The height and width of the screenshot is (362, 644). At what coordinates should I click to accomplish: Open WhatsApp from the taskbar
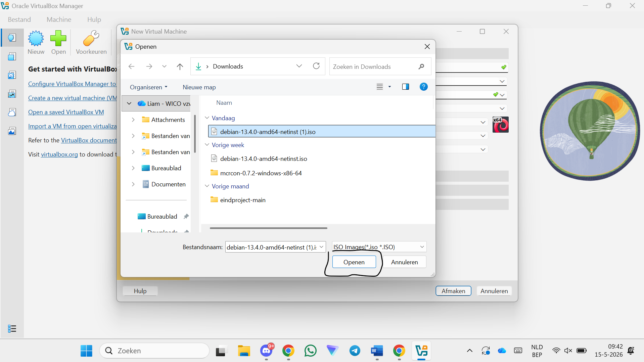pyautogui.click(x=311, y=351)
